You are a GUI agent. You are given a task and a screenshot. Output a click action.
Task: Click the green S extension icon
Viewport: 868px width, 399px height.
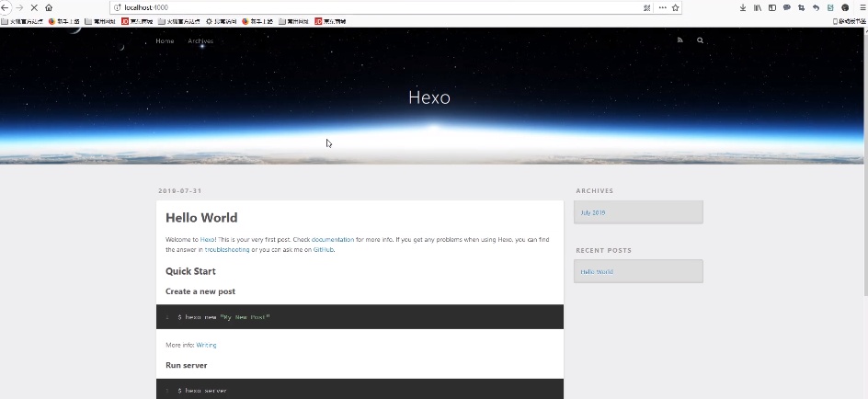[x=830, y=7]
